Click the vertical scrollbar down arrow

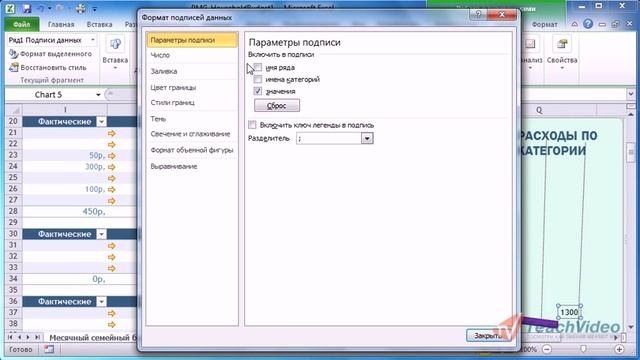tap(631, 327)
